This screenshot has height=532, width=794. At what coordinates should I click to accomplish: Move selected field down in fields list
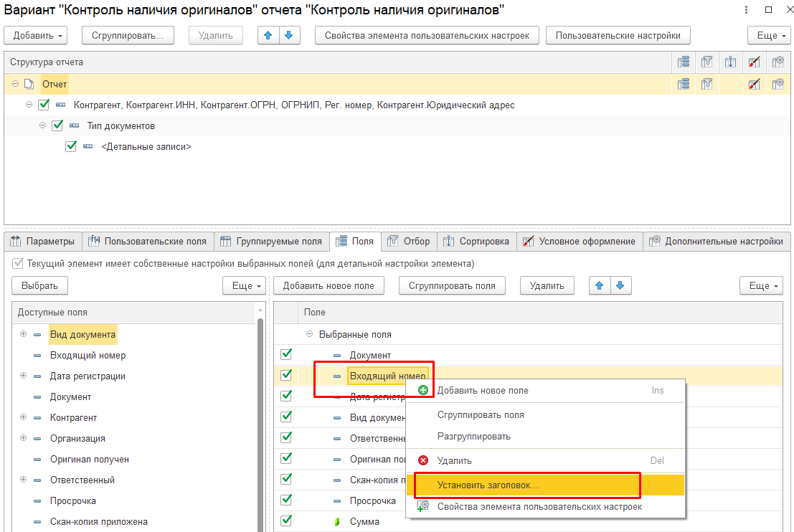click(x=620, y=285)
